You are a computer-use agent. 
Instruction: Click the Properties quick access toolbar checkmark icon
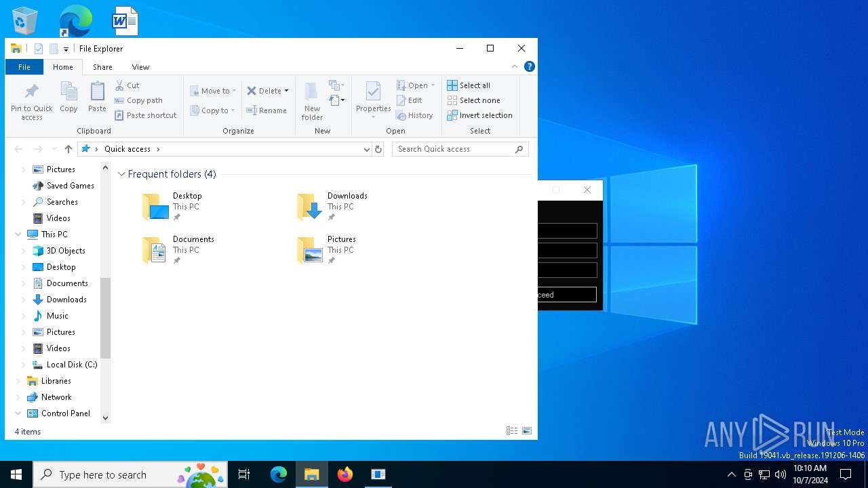[x=39, y=49]
